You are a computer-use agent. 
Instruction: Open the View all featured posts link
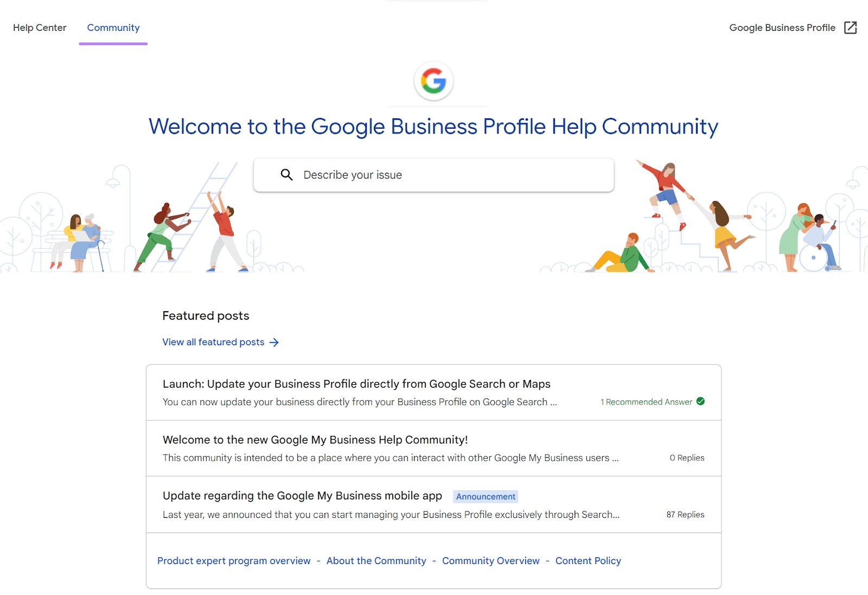coord(213,342)
